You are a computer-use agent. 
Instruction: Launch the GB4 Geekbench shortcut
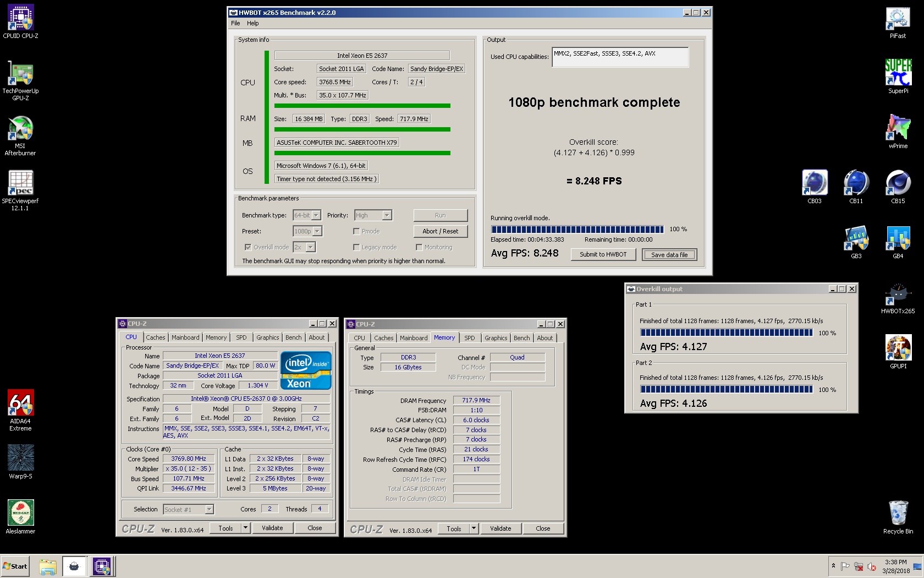point(898,242)
